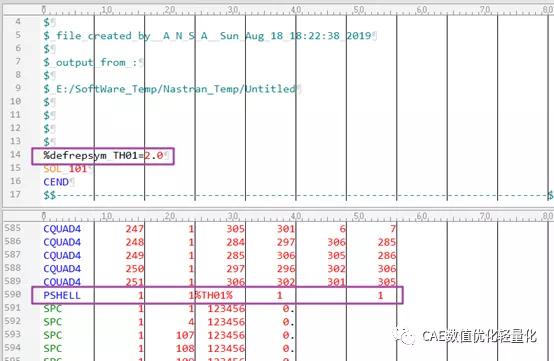Click SPC keyword on line 593
The width and height of the screenshot is (554, 361).
[x=53, y=335]
